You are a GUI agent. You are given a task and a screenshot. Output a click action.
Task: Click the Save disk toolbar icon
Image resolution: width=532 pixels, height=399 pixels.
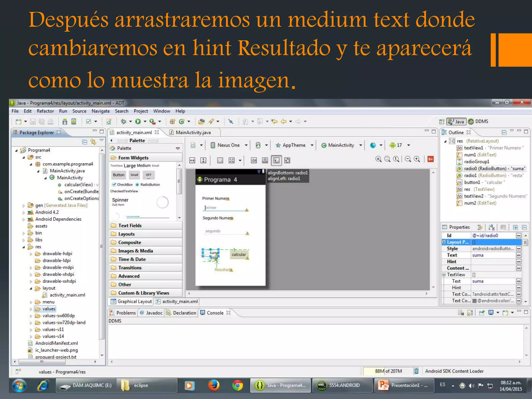33,121
